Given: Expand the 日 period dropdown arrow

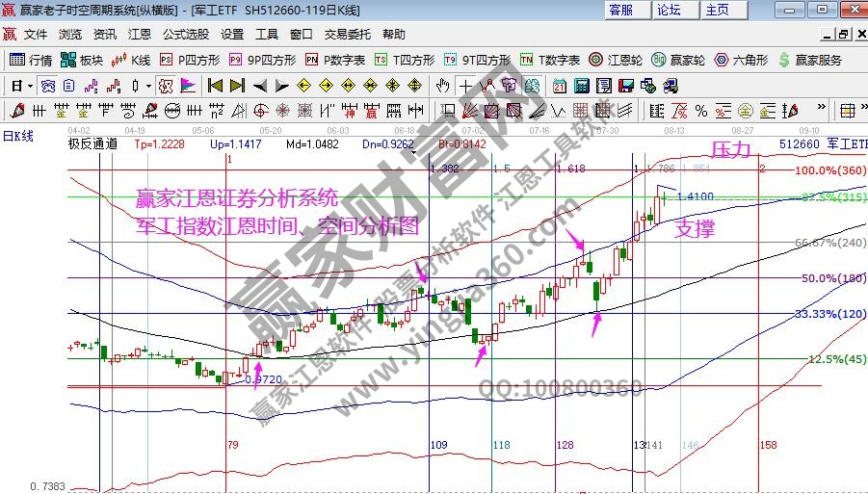Looking at the screenshot, I should 31,85.
